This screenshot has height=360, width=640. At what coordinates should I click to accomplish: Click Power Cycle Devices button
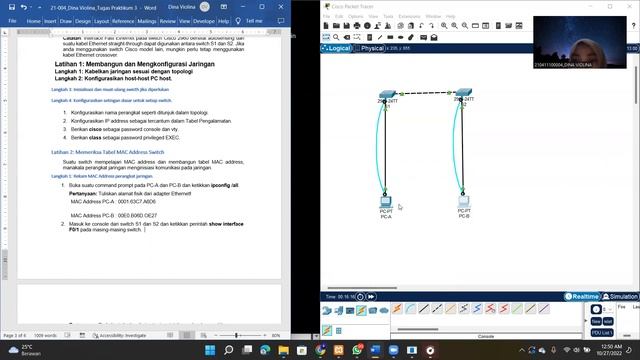coord(360,297)
